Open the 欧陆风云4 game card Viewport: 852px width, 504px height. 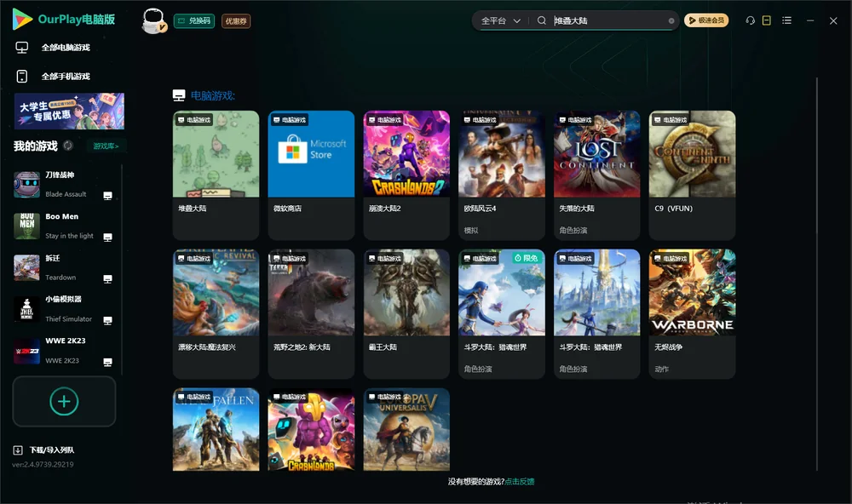(502, 175)
